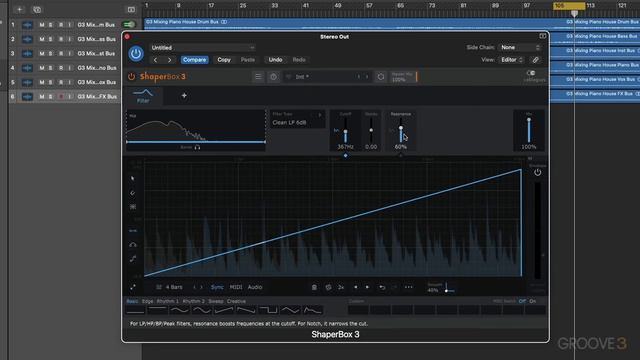Shift the wave right with arrow
Screen dimensions: 640x360
(x=367, y=287)
